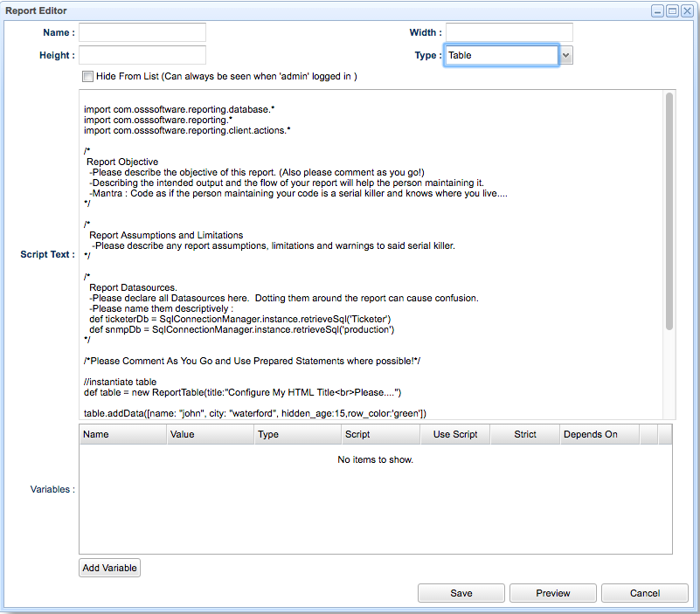Save the report

point(461,593)
